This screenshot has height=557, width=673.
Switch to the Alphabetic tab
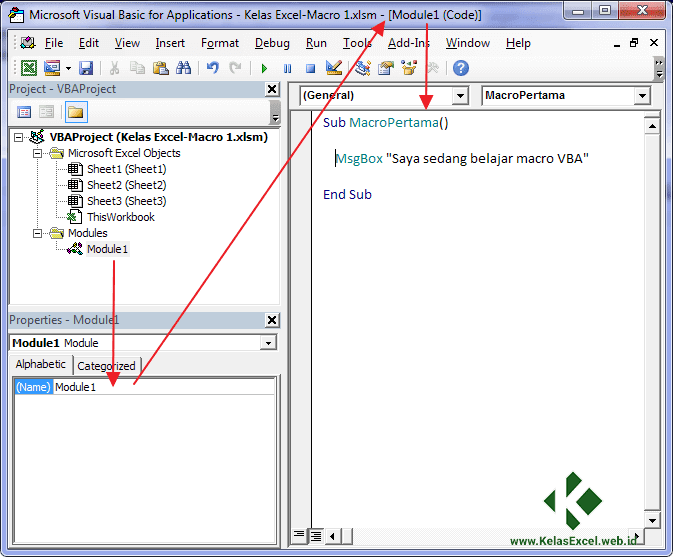[x=41, y=364]
